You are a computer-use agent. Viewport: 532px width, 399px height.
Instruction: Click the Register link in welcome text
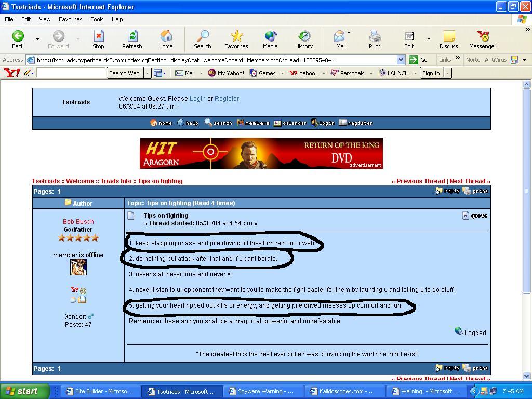227,98
